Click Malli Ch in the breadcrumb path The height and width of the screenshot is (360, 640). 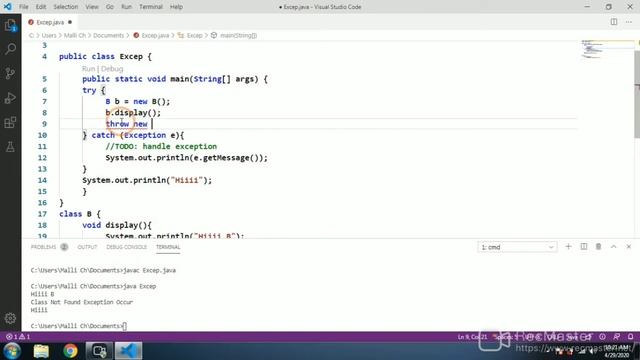tap(75, 36)
